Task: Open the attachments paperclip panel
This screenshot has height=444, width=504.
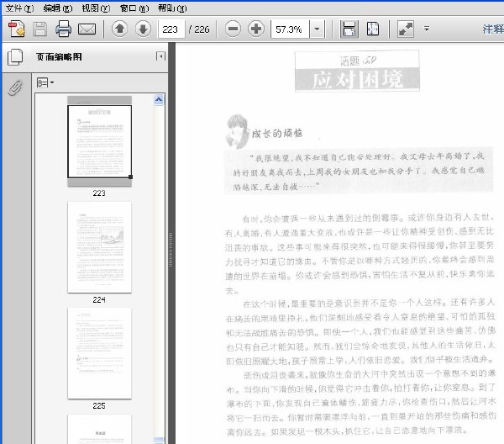Action: 15,87
